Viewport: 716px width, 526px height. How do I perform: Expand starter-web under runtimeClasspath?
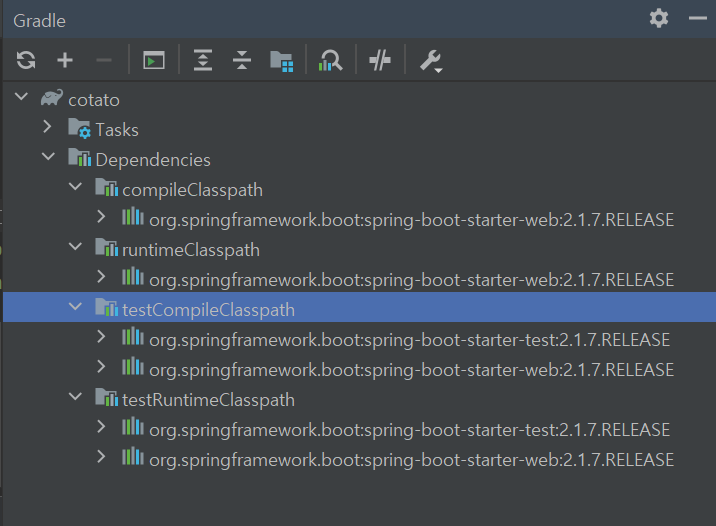[x=101, y=277]
